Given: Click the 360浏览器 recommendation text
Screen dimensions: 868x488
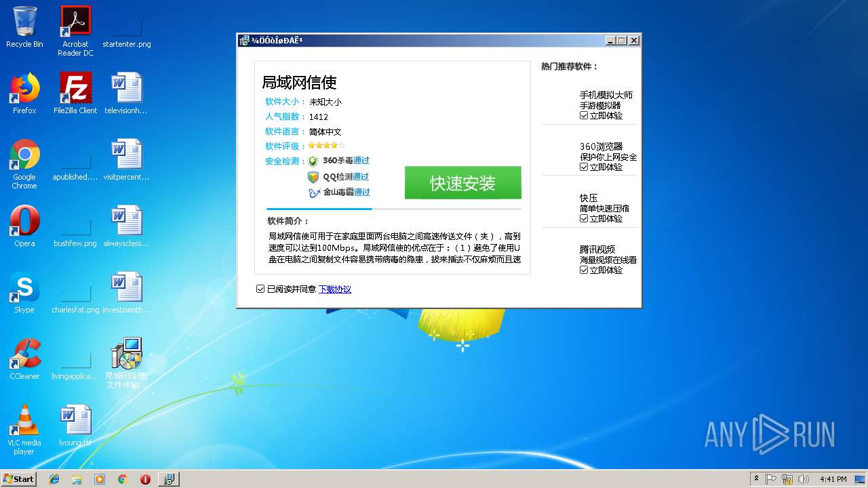Looking at the screenshot, I should point(601,147).
